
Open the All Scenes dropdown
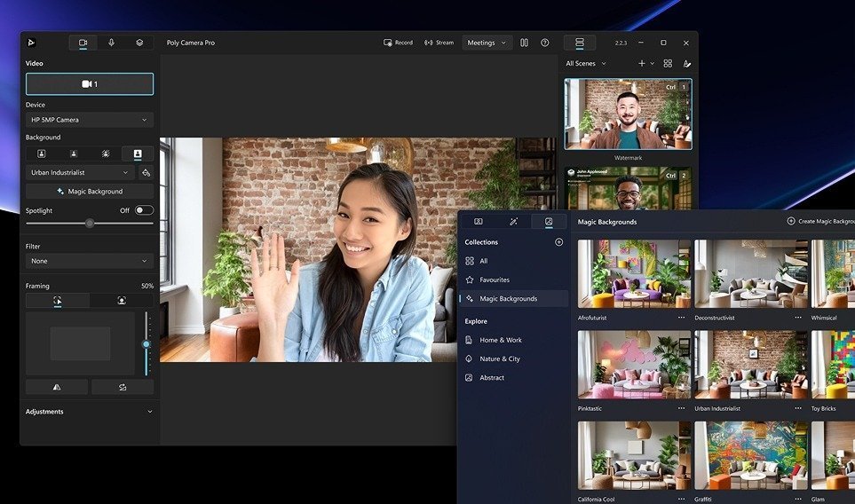[586, 64]
